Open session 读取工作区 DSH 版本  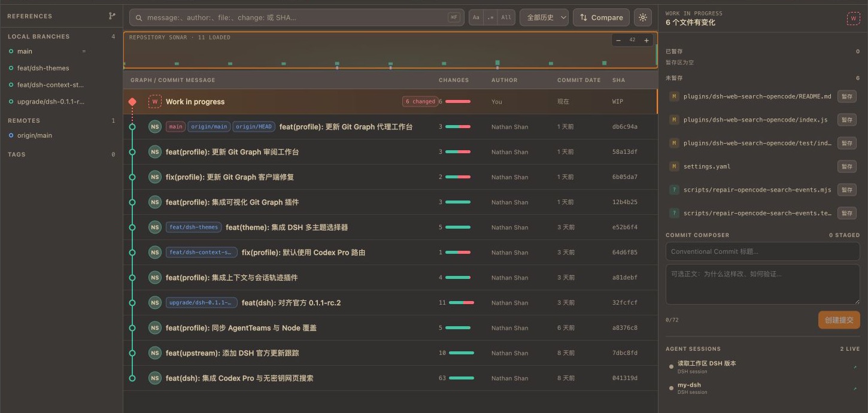(x=763, y=367)
